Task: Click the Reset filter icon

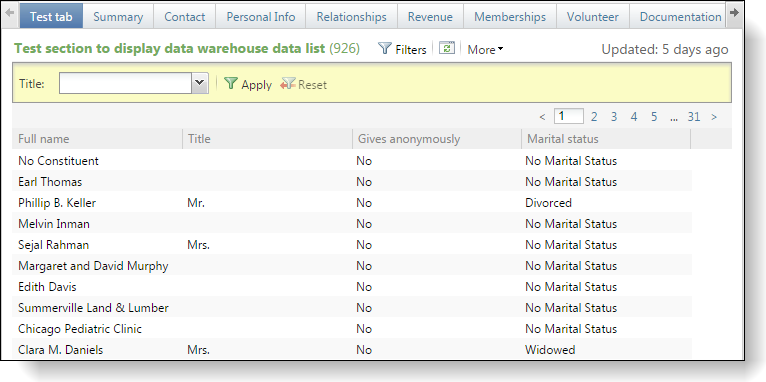Action: [288, 84]
